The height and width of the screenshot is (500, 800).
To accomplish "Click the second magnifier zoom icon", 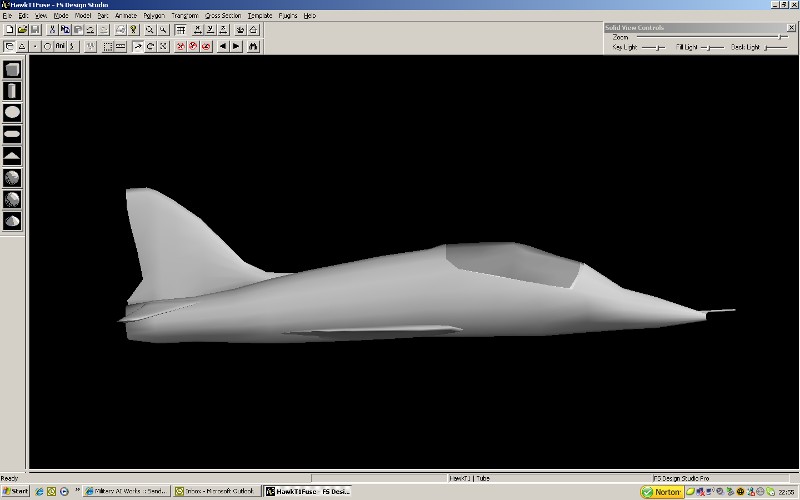I will [x=163, y=30].
